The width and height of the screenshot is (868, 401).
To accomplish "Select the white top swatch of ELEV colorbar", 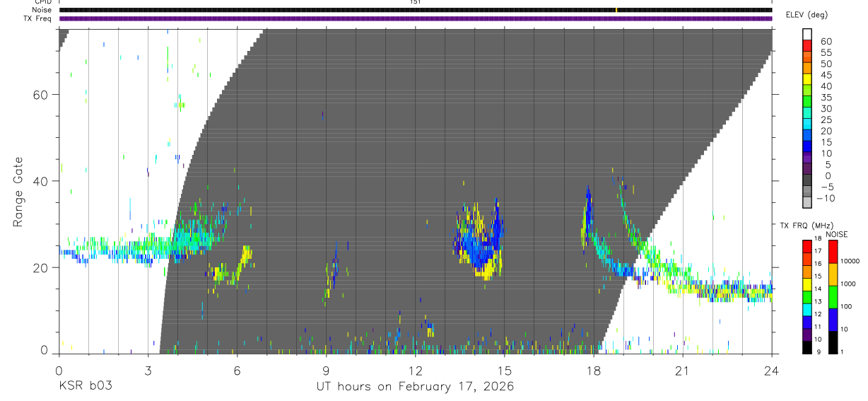I will [807, 35].
